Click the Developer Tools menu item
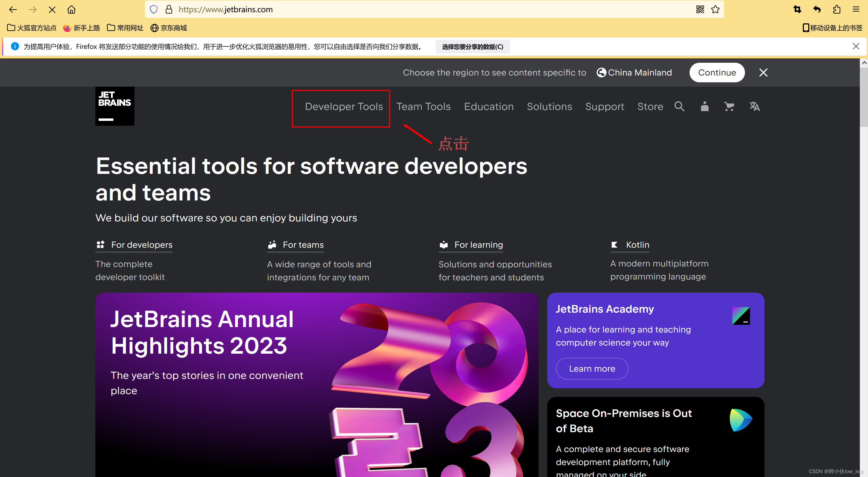Image resolution: width=868 pixels, height=477 pixels. coord(343,106)
